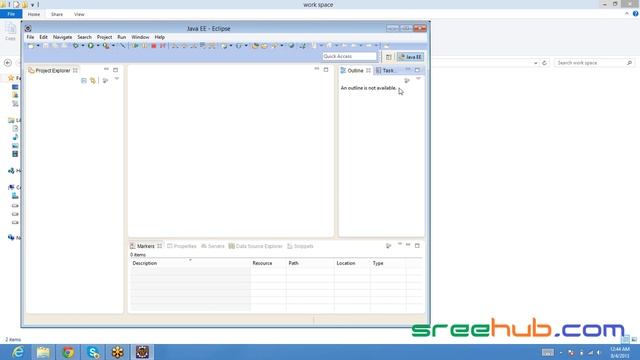Click the Open Type icon in toolbar
640x360 pixels.
(256, 46)
